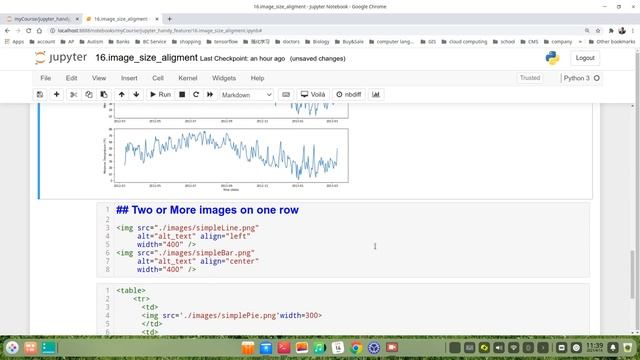Open the taskbar launcher menu icon

coord(12,348)
